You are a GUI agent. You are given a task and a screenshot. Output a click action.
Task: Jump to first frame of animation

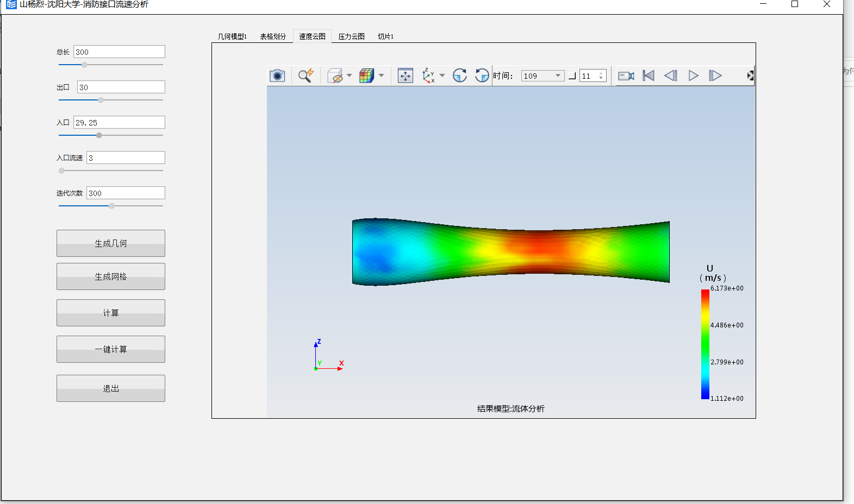click(649, 75)
